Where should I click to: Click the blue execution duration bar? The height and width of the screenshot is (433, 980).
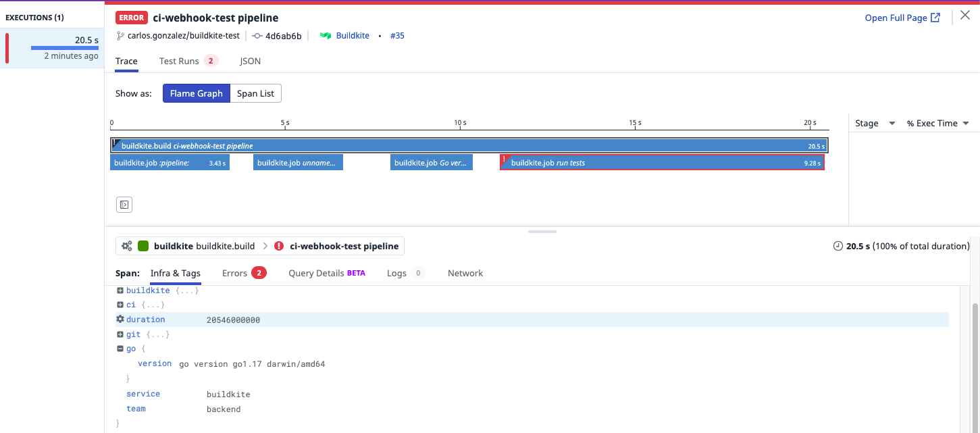tap(65, 48)
